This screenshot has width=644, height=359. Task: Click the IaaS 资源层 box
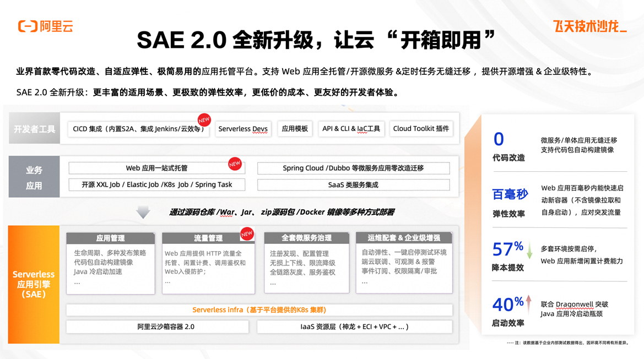tap(354, 327)
